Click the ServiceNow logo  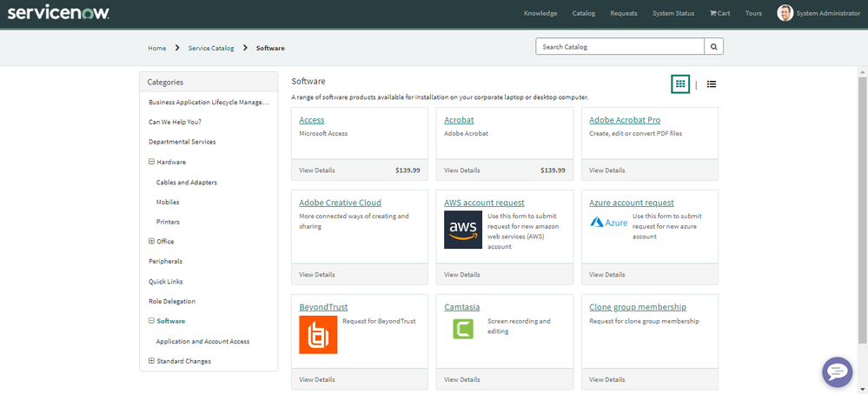click(58, 13)
